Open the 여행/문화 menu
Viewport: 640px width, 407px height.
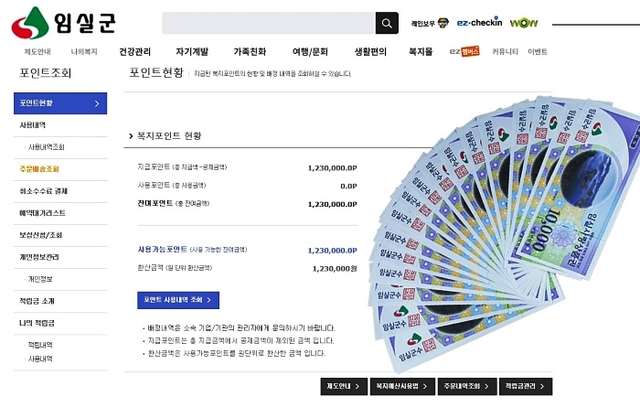(310, 51)
